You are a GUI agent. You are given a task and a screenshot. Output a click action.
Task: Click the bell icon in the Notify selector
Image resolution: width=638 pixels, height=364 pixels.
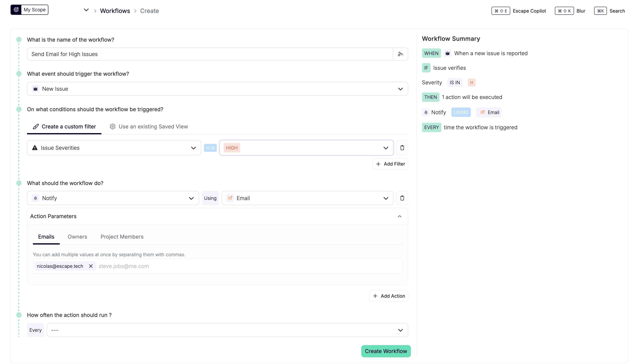coord(35,198)
